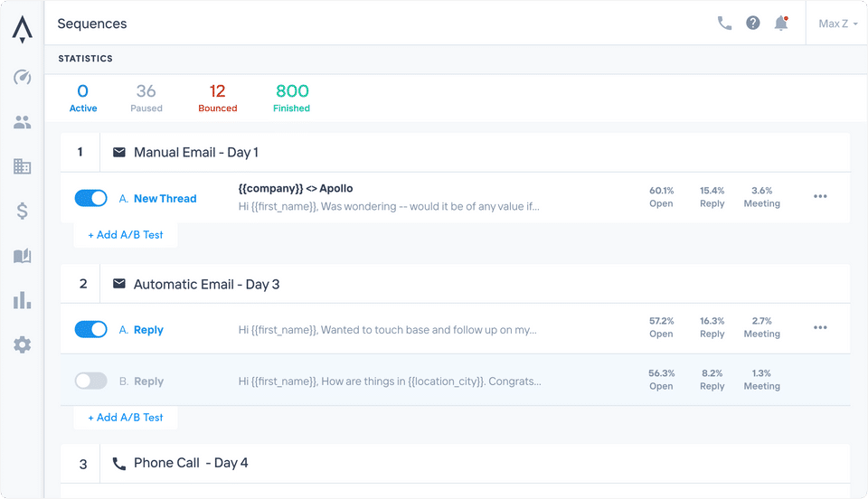Screen dimensions: 868x499
Task: Click Add A/B Test under Manual Email
Action: pos(126,234)
